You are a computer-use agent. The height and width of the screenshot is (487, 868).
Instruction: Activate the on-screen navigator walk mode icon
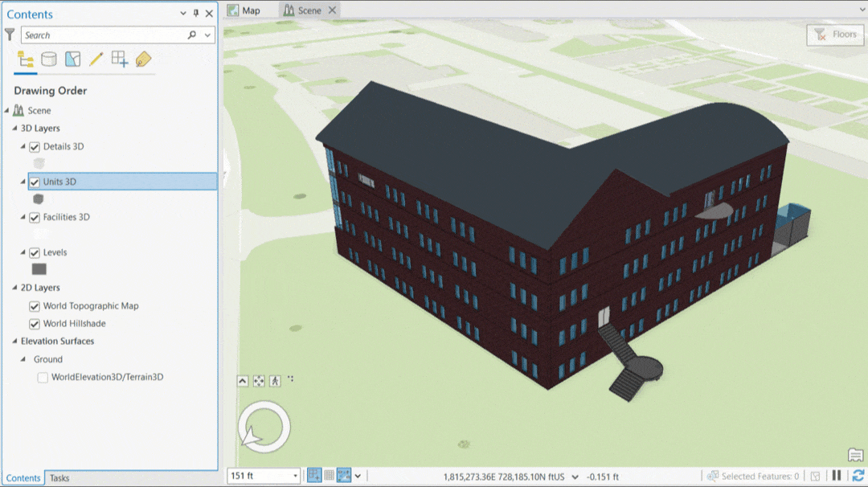click(x=274, y=379)
